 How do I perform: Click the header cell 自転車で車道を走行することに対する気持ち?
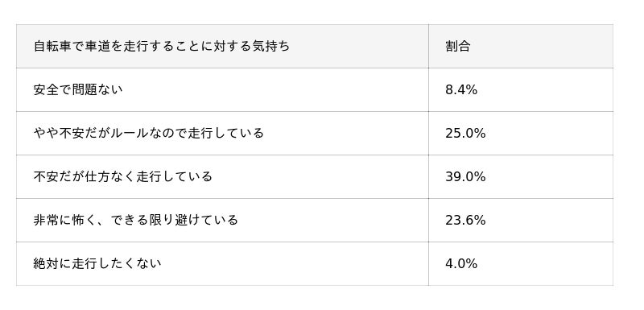222,47
